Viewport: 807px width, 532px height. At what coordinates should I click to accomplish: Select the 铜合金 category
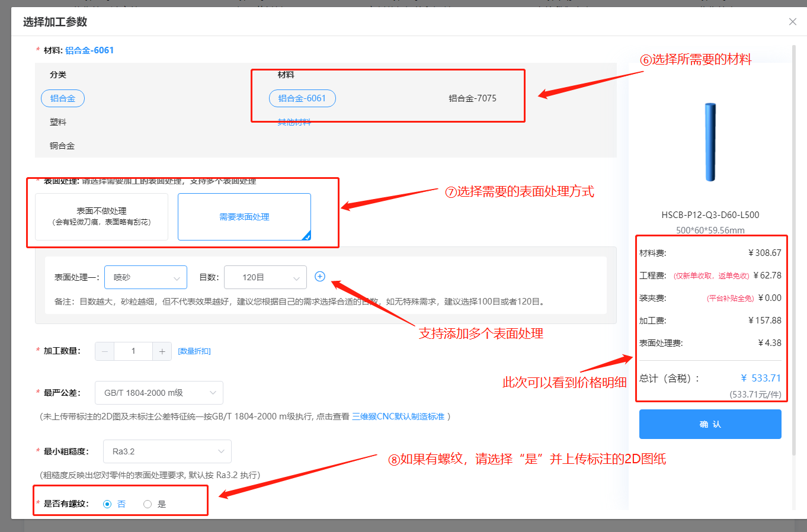[x=62, y=146]
